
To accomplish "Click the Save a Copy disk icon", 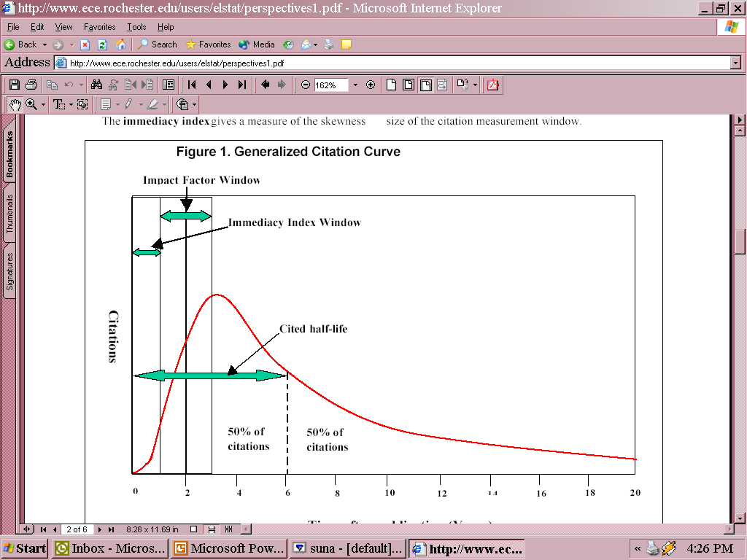I will (x=15, y=85).
